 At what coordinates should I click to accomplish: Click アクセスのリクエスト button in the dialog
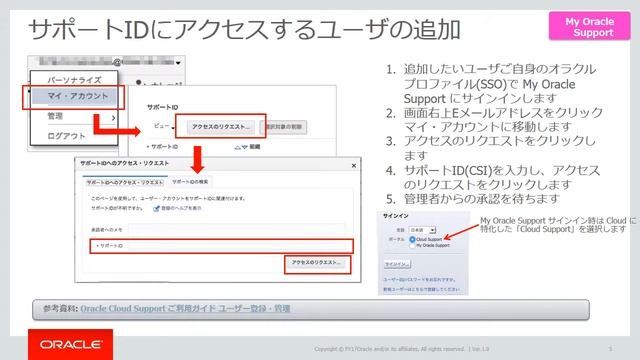[316, 262]
